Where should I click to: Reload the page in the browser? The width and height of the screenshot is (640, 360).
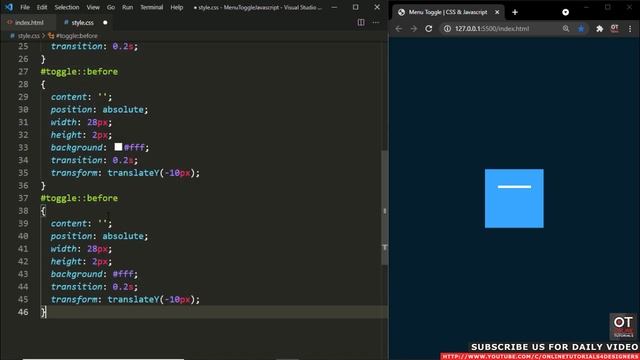(x=429, y=29)
